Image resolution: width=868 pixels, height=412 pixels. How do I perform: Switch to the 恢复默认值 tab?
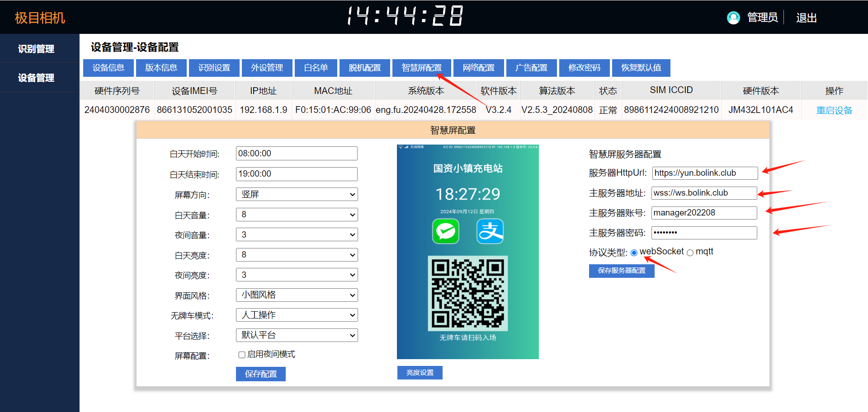(x=641, y=68)
